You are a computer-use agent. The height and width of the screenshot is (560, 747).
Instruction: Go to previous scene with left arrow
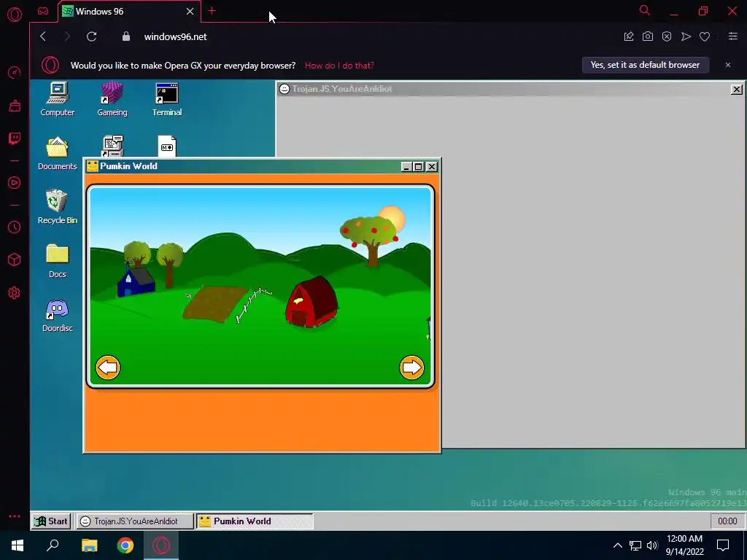coord(108,367)
